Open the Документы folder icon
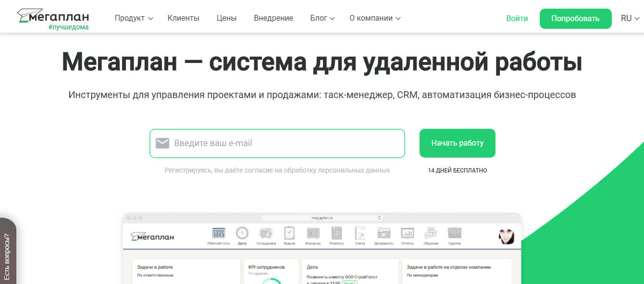The image size is (644, 284). 384,234
